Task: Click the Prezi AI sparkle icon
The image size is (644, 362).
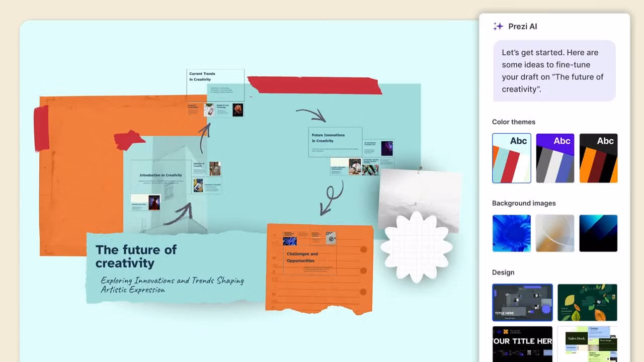Action: coord(498,26)
